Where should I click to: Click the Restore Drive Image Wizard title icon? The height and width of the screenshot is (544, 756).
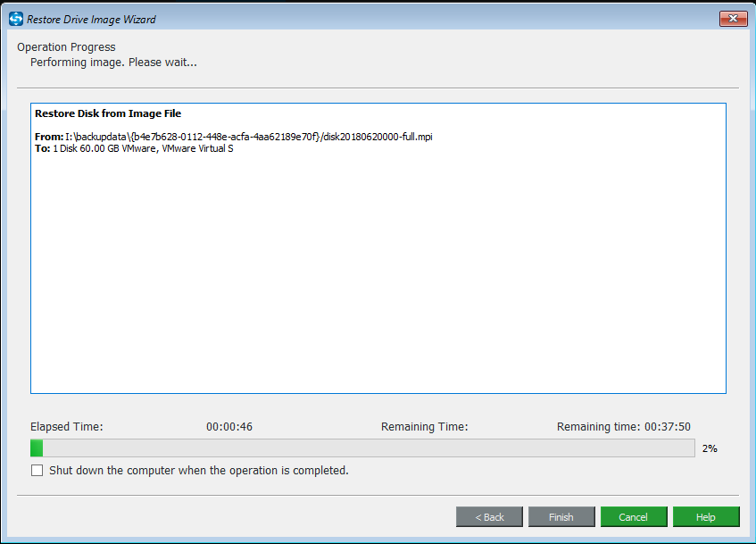(x=16, y=19)
